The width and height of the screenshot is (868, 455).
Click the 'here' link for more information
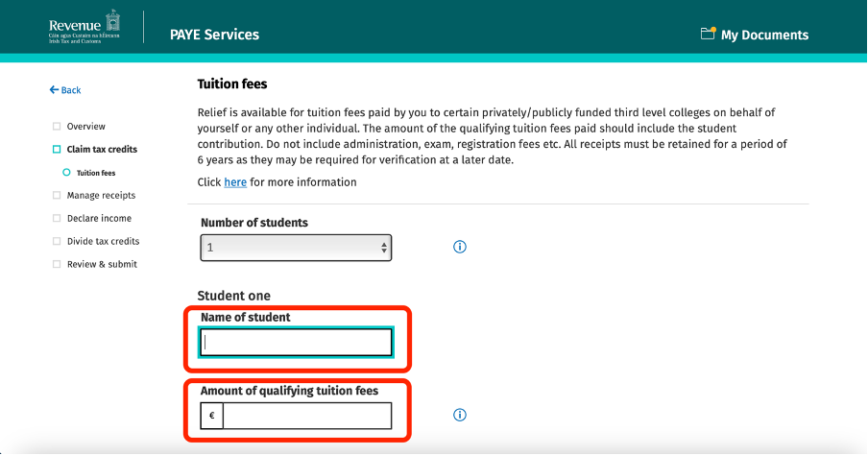pos(235,182)
